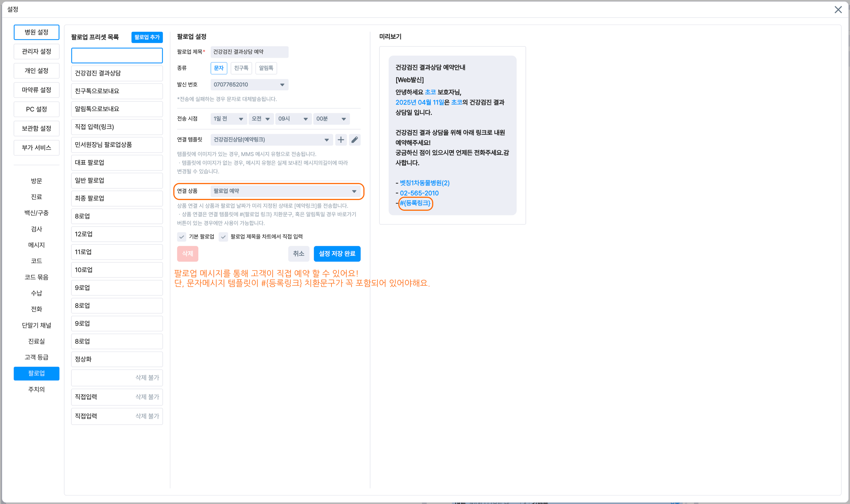Click the pencil icon to edit template

coord(354,140)
